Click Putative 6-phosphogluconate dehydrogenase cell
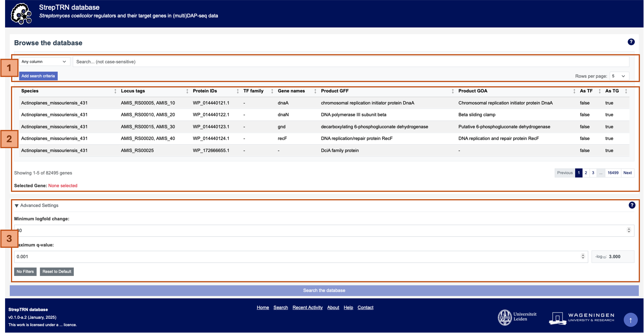The height and width of the screenshot is (333, 644). point(504,127)
